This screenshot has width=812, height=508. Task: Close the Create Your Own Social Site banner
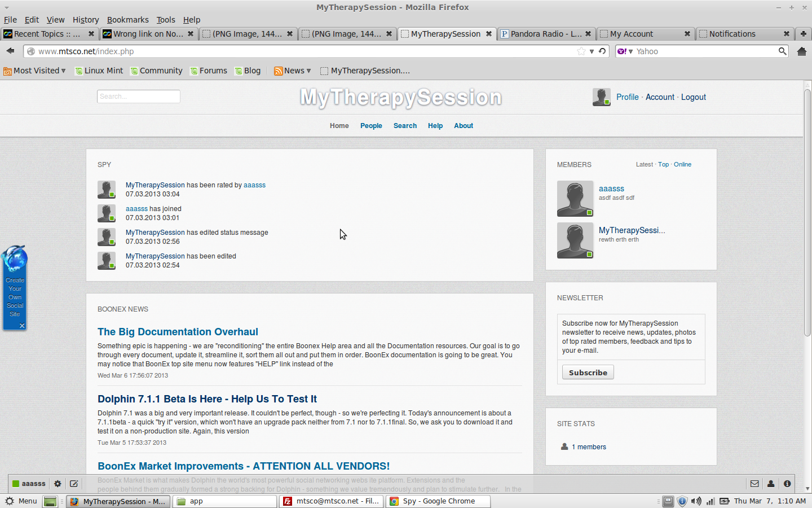click(x=22, y=326)
